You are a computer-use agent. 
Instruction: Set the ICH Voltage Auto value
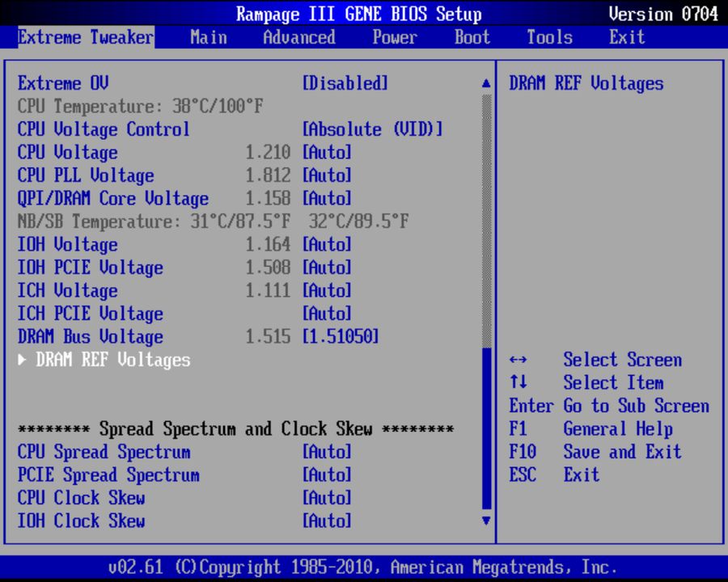(x=327, y=290)
